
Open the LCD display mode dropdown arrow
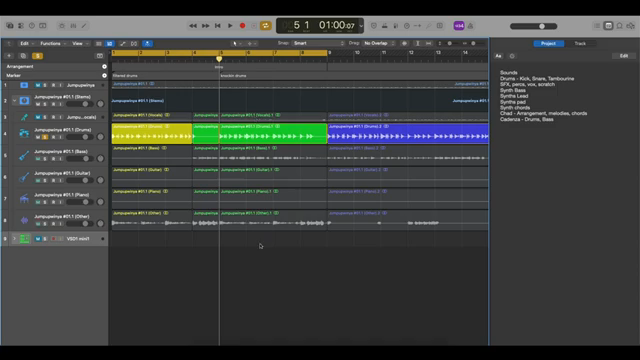(x=361, y=26)
